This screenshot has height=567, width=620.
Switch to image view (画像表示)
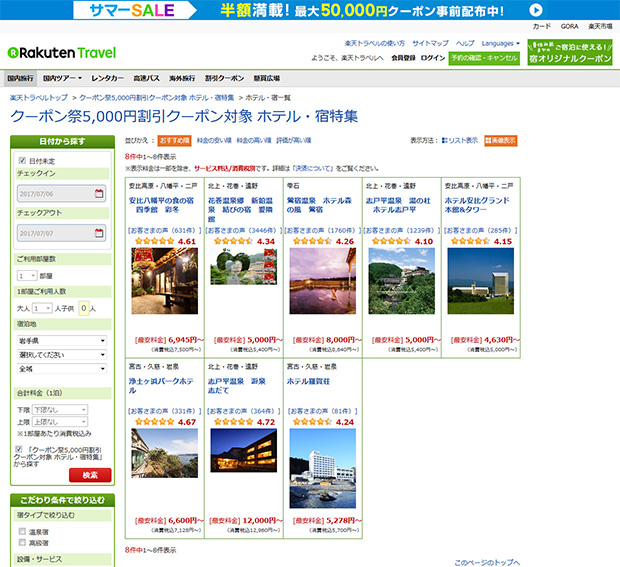click(x=501, y=141)
